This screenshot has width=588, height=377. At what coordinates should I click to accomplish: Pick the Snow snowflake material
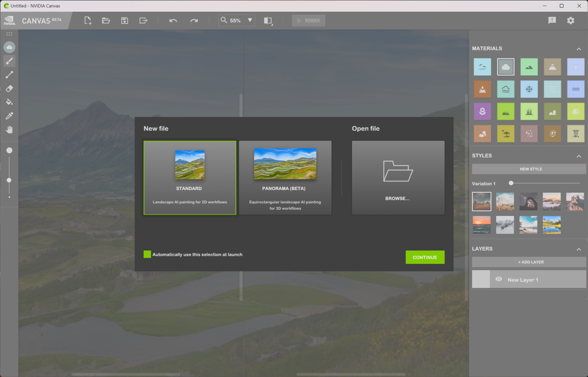(529, 89)
